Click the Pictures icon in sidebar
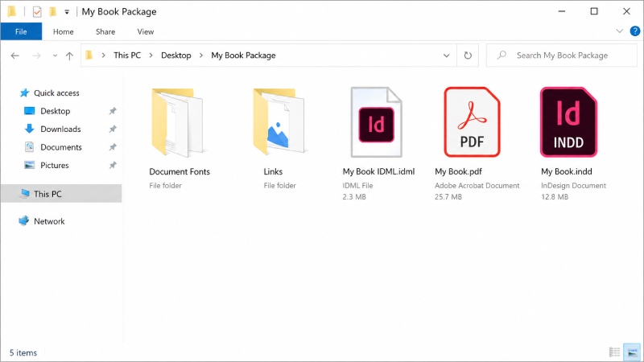The height and width of the screenshot is (362, 644). (x=29, y=165)
